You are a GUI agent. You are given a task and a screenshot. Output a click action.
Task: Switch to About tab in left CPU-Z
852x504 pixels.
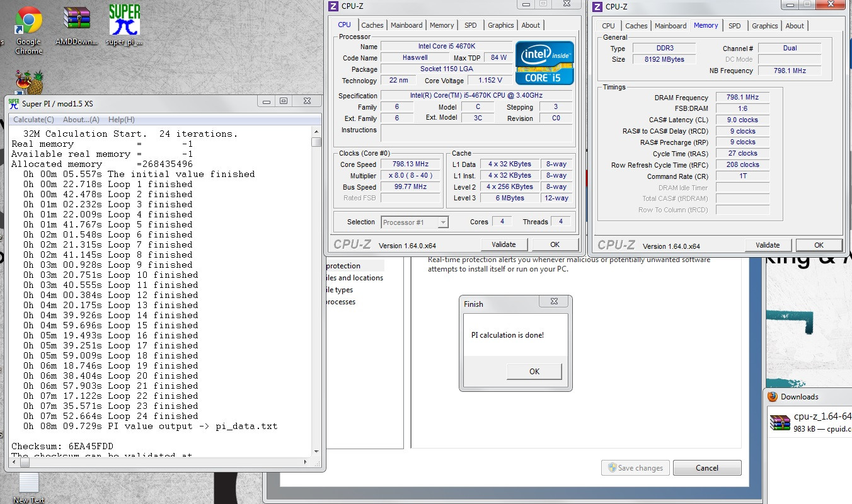(531, 25)
